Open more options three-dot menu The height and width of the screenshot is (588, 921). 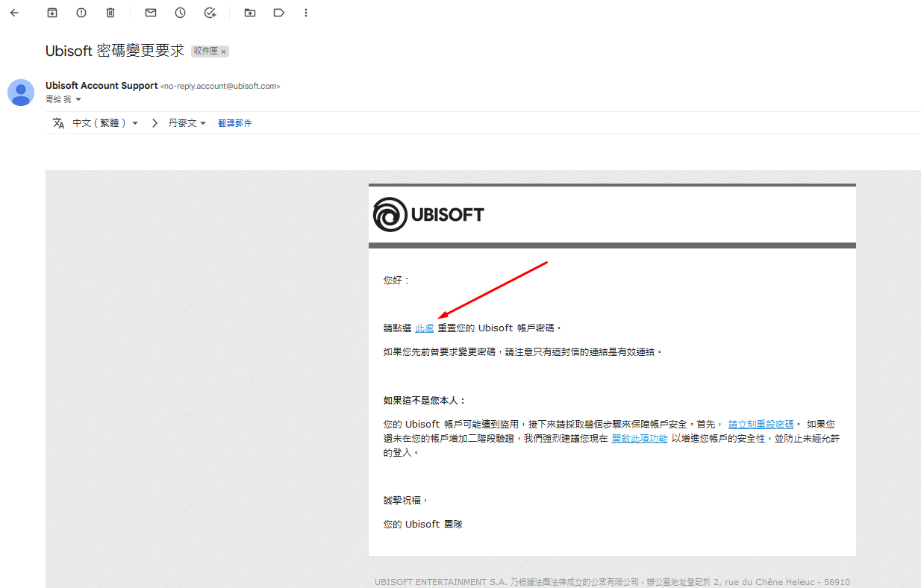(x=306, y=13)
